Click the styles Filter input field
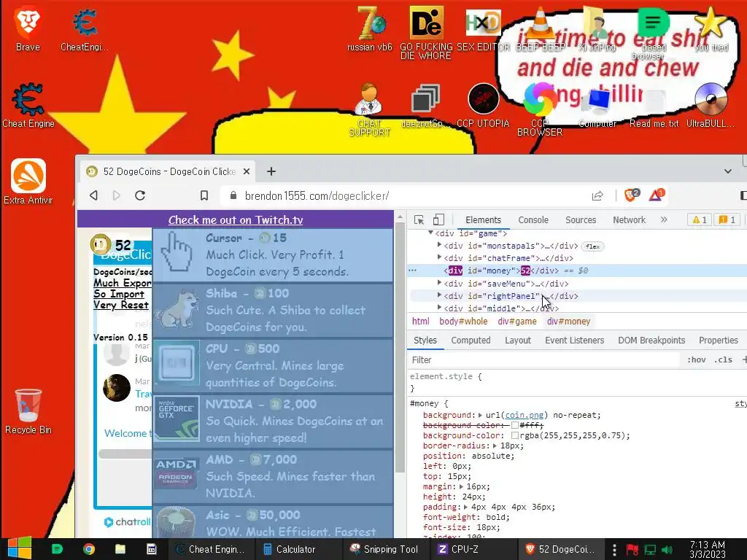The width and height of the screenshot is (747, 560). point(544,360)
